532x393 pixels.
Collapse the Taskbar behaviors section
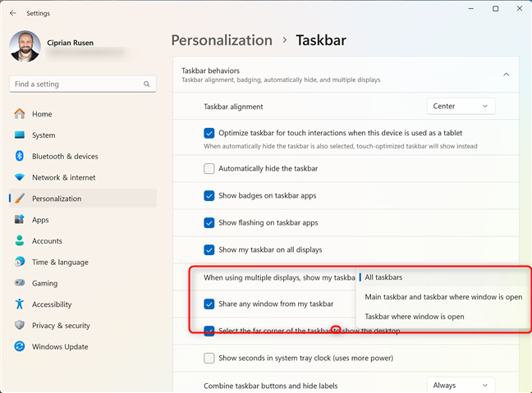tap(506, 75)
